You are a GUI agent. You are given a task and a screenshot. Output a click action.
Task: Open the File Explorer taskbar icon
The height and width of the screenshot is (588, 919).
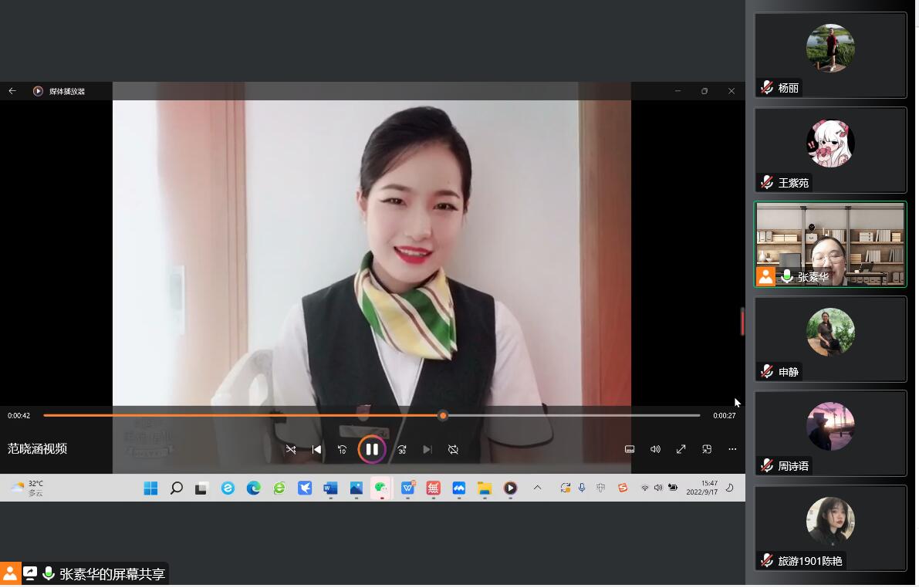pyautogui.click(x=485, y=488)
